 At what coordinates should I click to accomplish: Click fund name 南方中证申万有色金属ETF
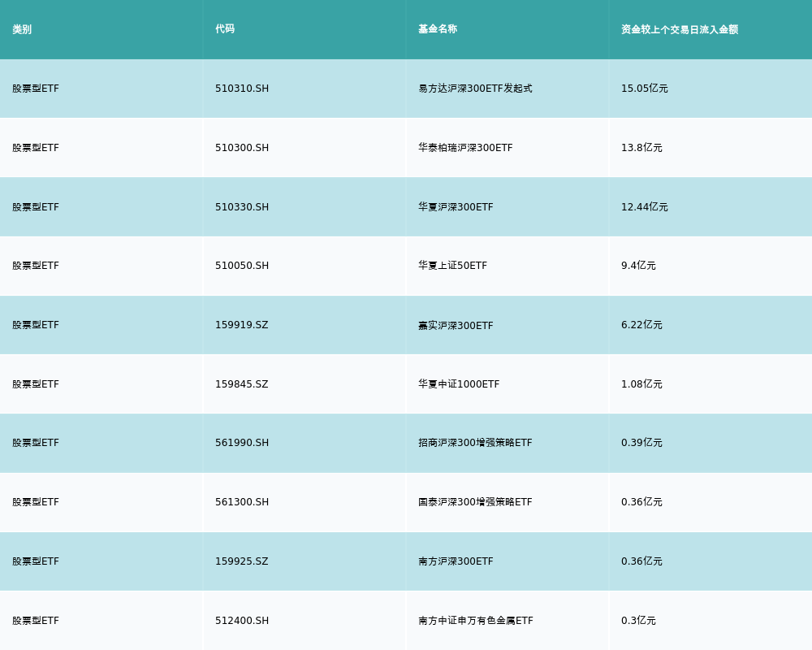475,621
